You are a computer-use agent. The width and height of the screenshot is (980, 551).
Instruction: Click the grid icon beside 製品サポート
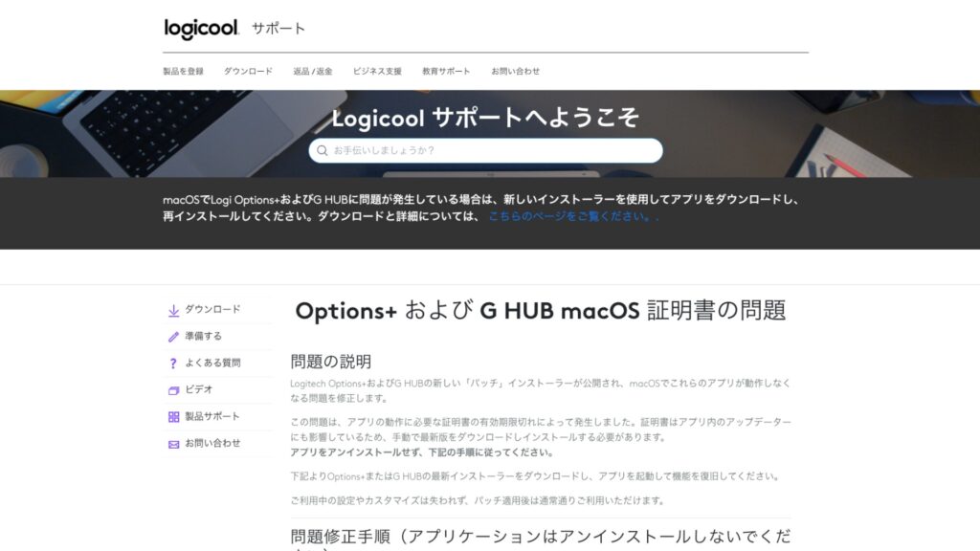coord(173,417)
